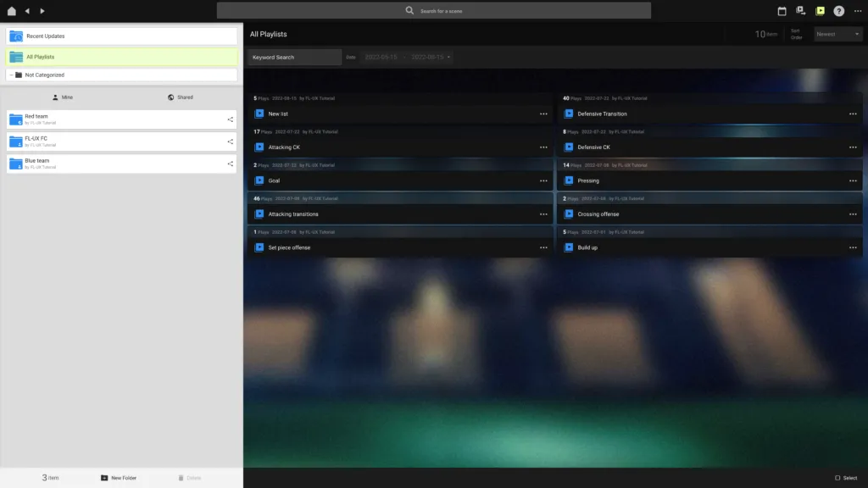Open more options for New list

point(543,114)
